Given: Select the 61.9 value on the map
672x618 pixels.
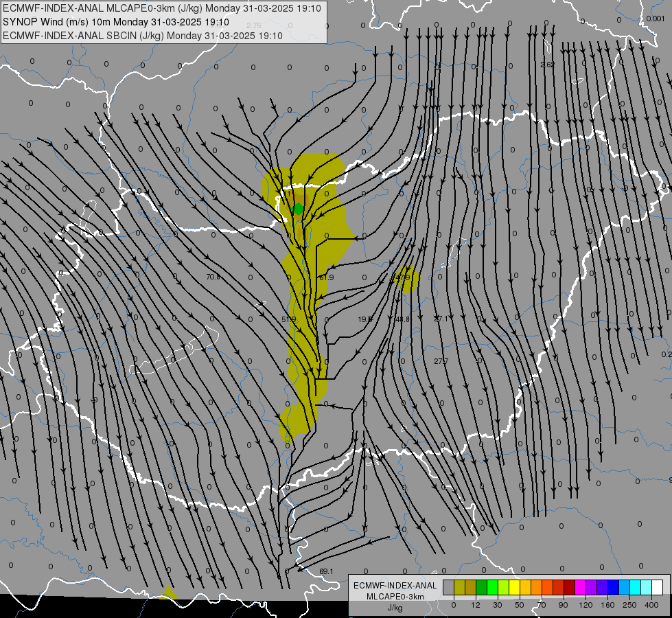Looking at the screenshot, I should tap(327, 277).
